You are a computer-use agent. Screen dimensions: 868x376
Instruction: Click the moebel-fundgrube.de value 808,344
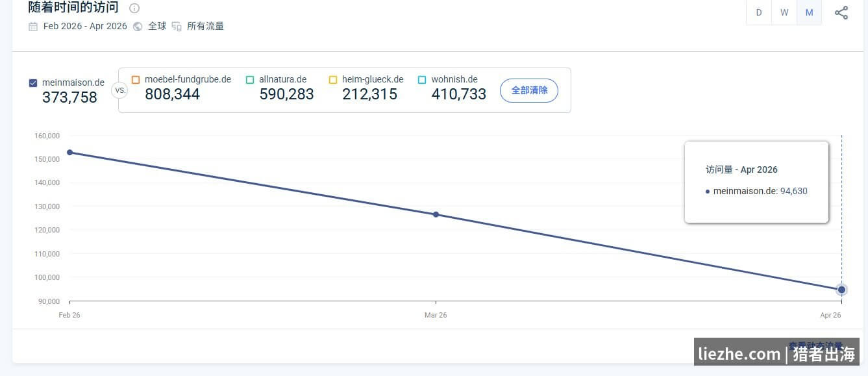pos(172,94)
